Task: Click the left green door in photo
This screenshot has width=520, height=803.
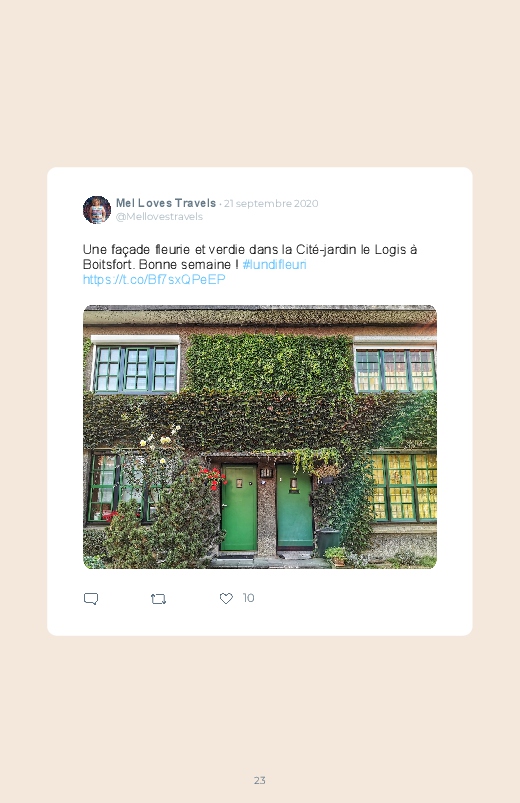Action: (x=239, y=508)
